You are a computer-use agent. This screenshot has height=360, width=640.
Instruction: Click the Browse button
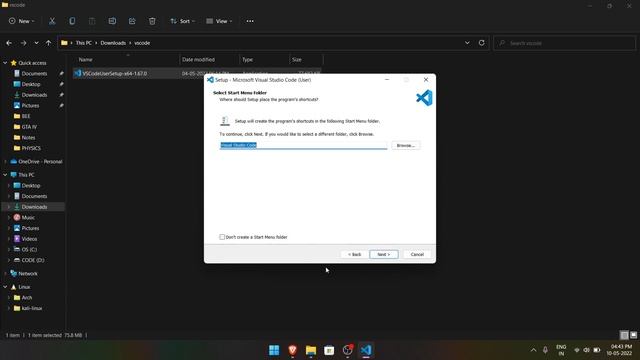tap(406, 145)
